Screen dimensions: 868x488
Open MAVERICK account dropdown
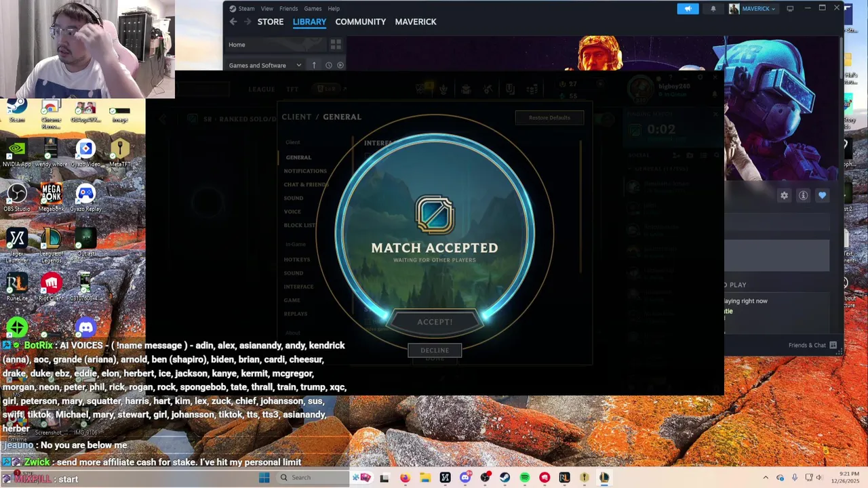pos(753,9)
